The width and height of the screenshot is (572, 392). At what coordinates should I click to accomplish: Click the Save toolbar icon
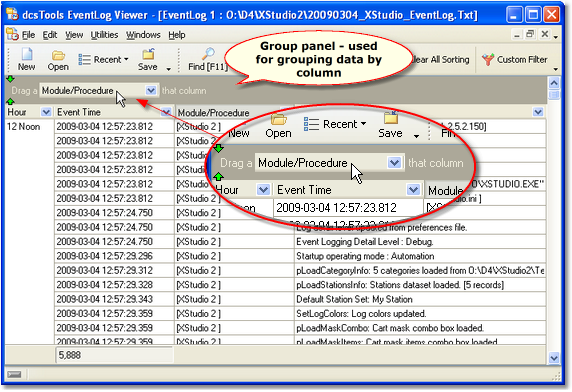pyautogui.click(x=148, y=54)
